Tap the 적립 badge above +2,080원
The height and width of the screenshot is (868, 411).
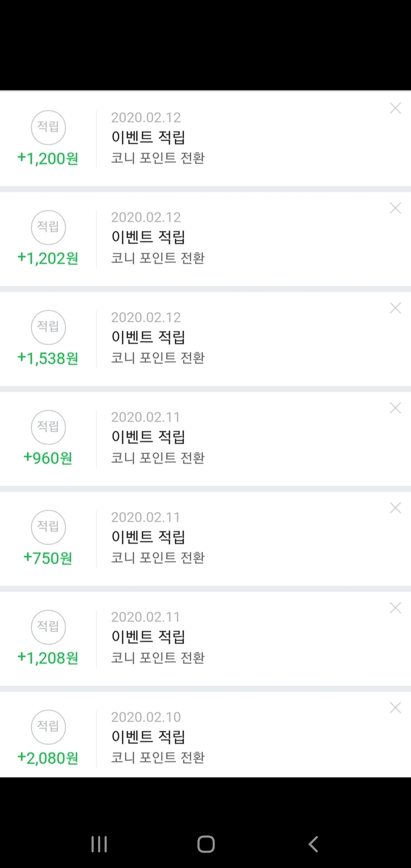coord(49,727)
